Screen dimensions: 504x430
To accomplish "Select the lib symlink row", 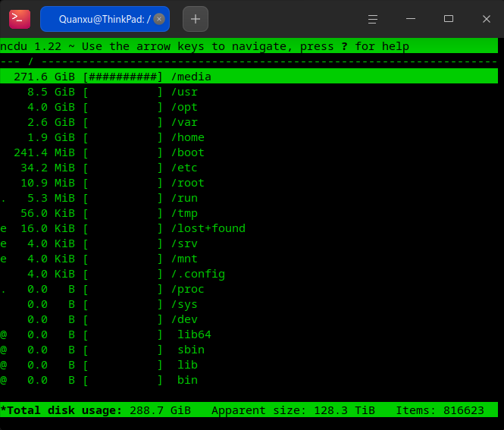I will point(249,365).
